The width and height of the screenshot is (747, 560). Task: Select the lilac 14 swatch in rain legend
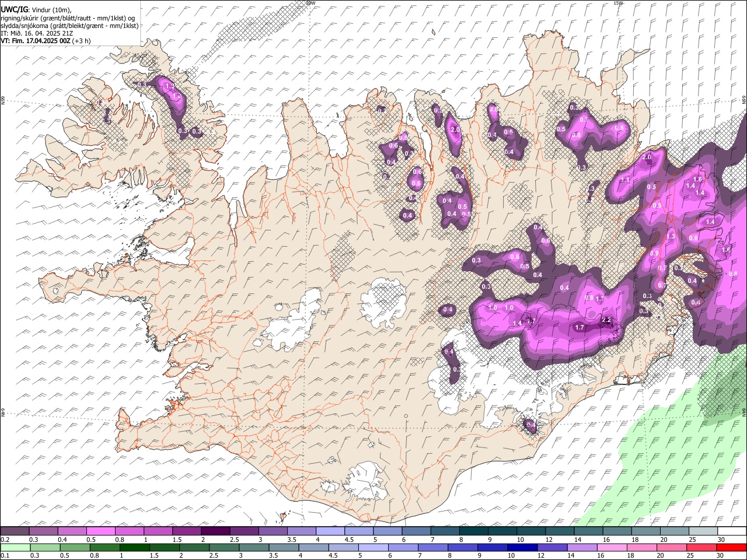tap(582, 547)
